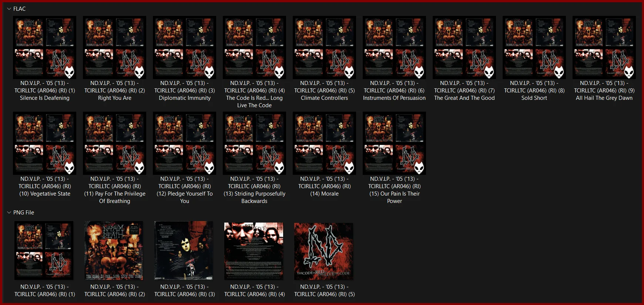Screen dimensions: 644x305
Task: Open The Great And The Good icon
Action: [x=464, y=47]
